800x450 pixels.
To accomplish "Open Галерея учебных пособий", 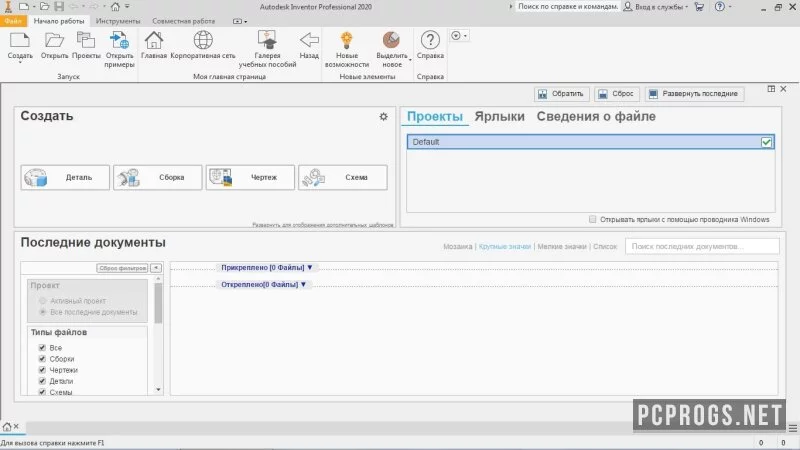I will click(x=267, y=40).
